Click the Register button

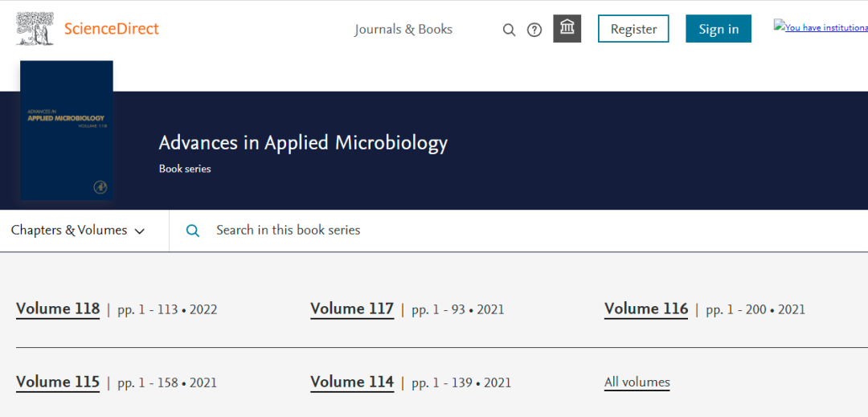tap(633, 29)
